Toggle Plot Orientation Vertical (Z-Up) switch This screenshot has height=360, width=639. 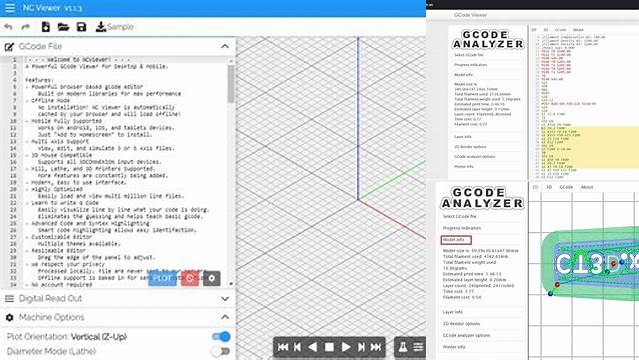tap(221, 336)
